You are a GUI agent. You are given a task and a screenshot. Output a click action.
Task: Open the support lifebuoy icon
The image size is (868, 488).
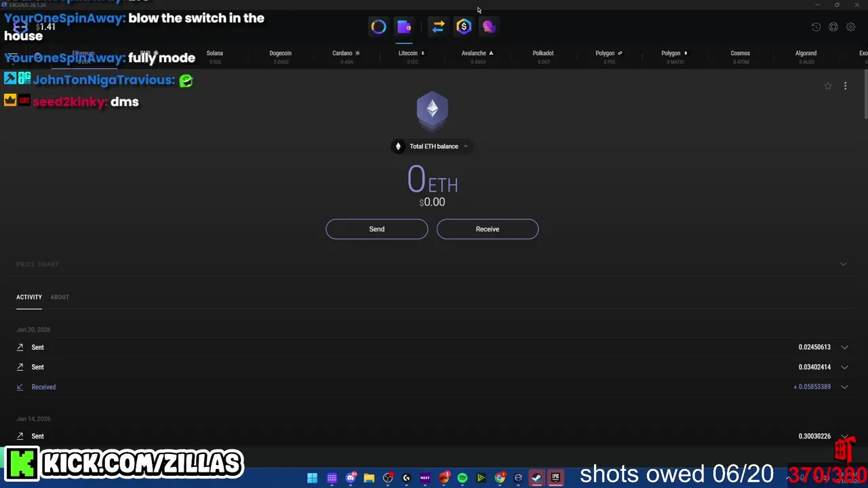[833, 27]
